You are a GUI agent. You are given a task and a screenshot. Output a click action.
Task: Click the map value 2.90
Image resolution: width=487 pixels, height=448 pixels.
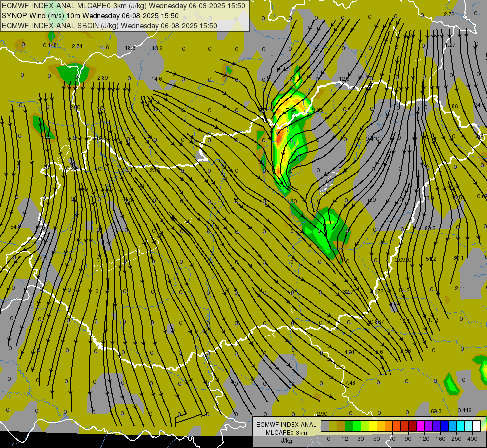pos(322,414)
